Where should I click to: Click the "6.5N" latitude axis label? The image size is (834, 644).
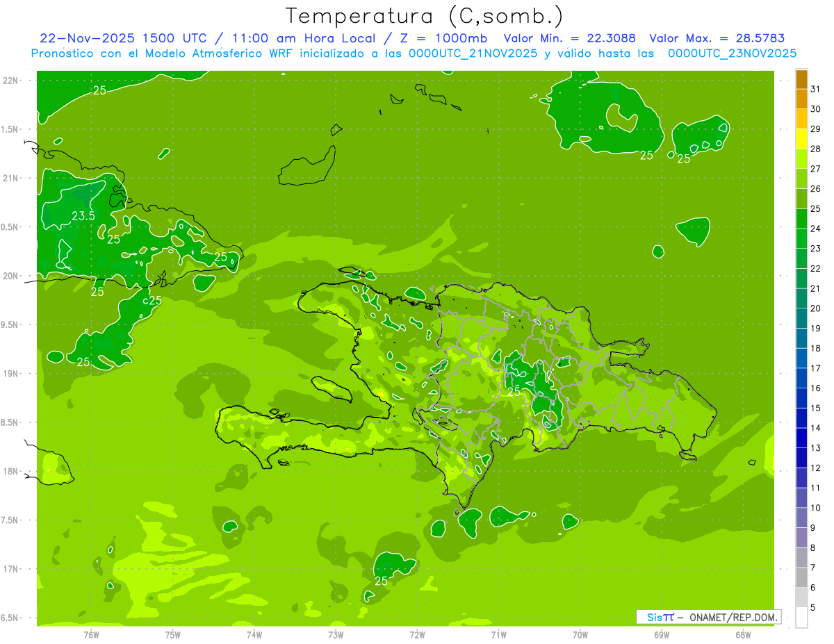[x=10, y=618]
